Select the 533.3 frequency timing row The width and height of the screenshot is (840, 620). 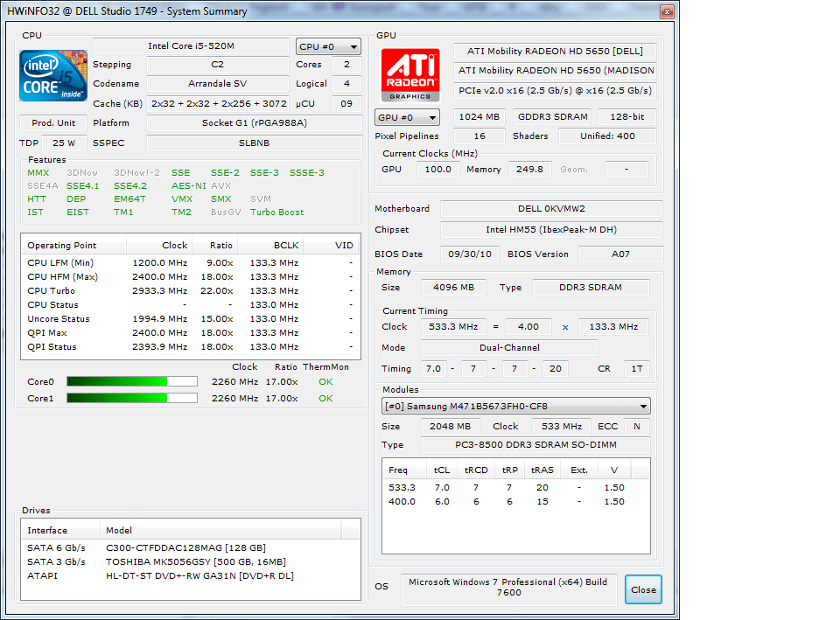tap(516, 487)
